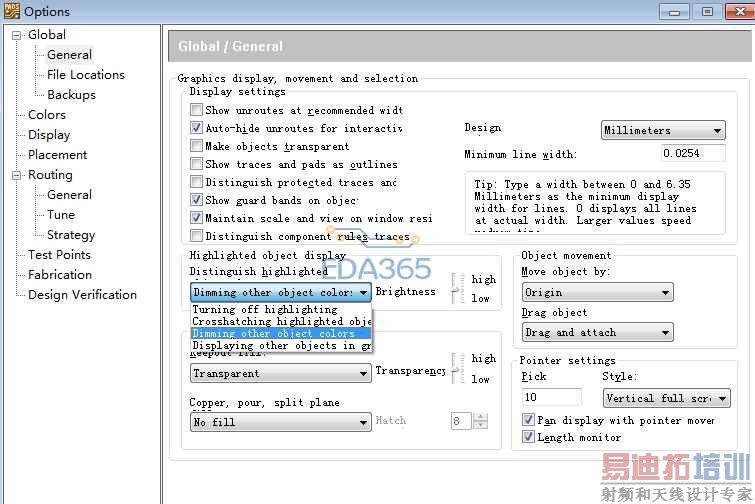The width and height of the screenshot is (755, 504).
Task: Adjust the Brightness slider
Action: coord(456,289)
